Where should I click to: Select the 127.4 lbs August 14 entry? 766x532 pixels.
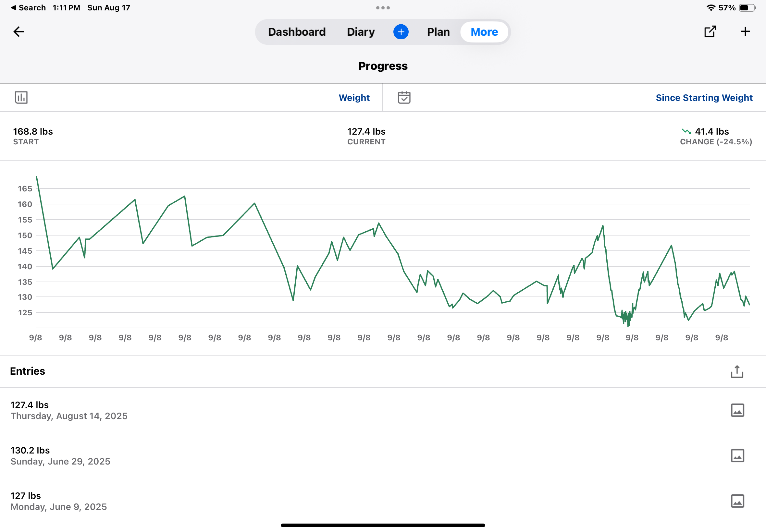pos(69,410)
